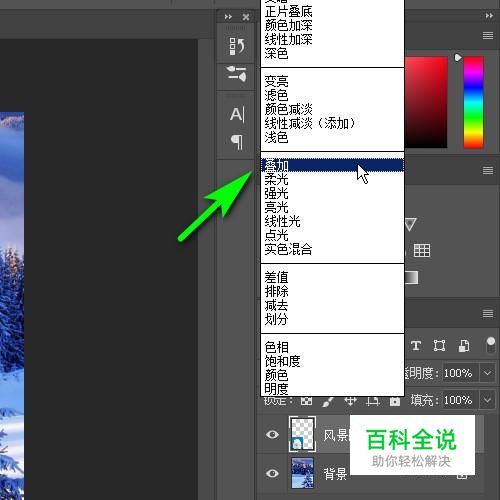The image size is (500, 500).
Task: Choose 明度 blend mode
Action: click(332, 389)
